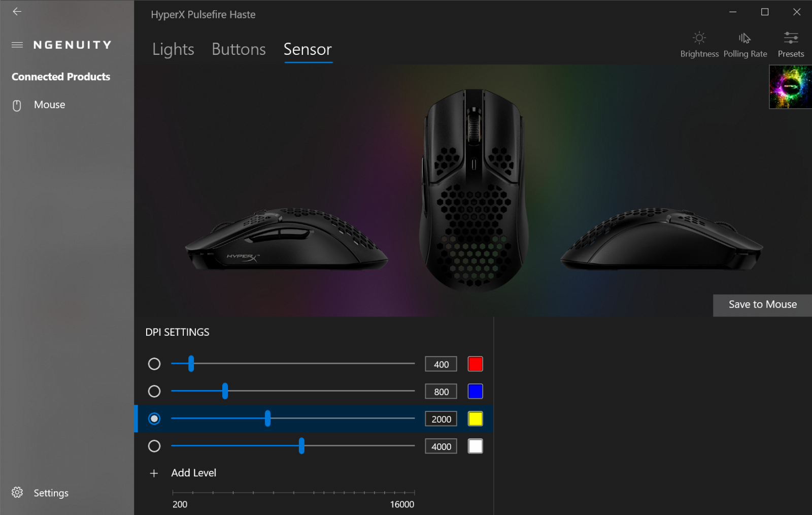The width and height of the screenshot is (812, 515).
Task: Click the 2000 DPI slider handle
Action: [x=267, y=419]
